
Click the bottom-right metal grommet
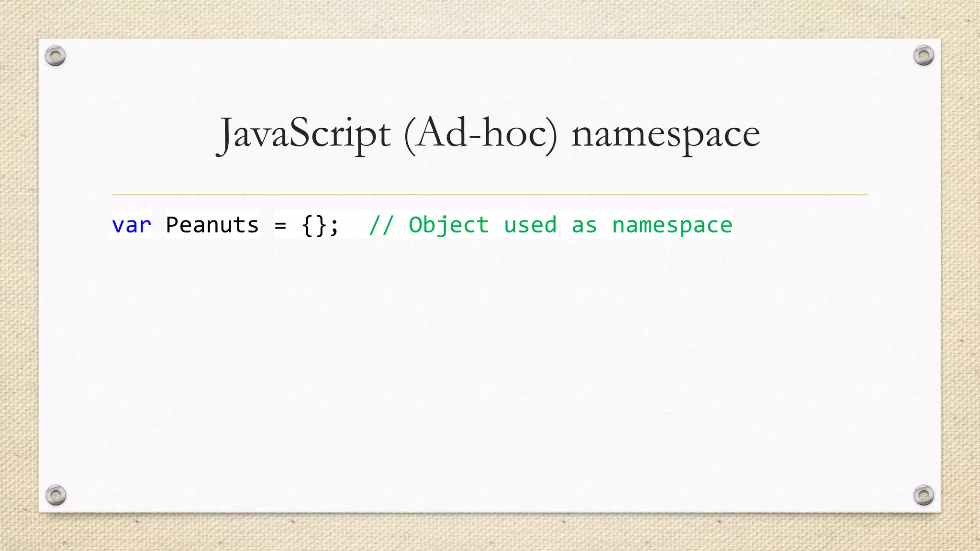[x=924, y=495]
